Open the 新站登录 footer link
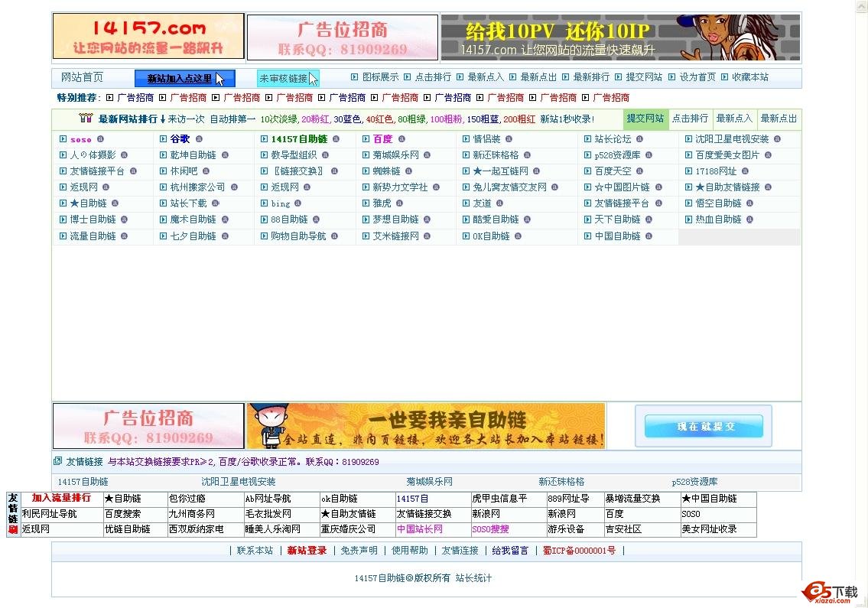 pyautogui.click(x=307, y=551)
